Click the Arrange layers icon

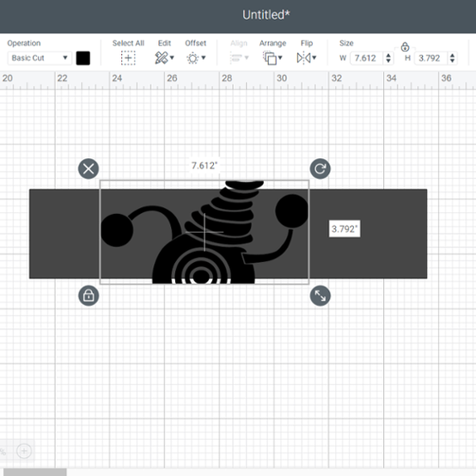pos(270,58)
